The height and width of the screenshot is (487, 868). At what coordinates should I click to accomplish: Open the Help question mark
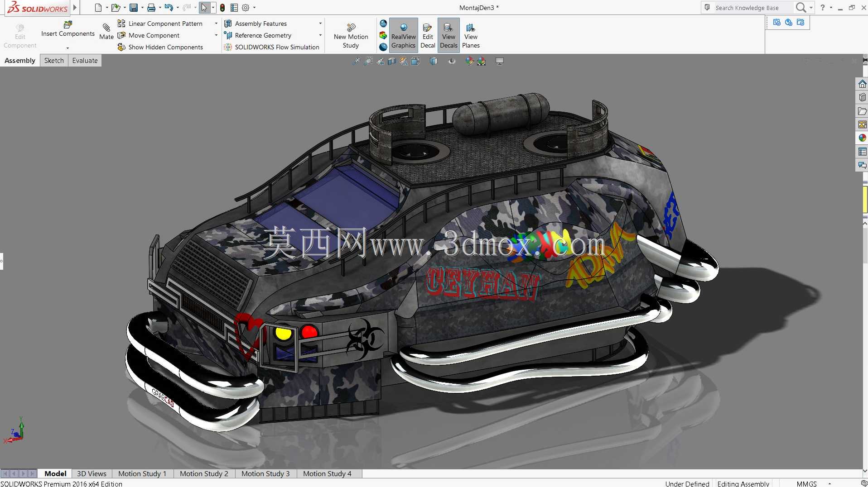point(823,8)
